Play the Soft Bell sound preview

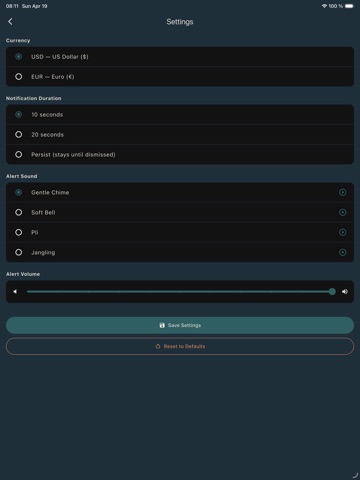click(342, 212)
